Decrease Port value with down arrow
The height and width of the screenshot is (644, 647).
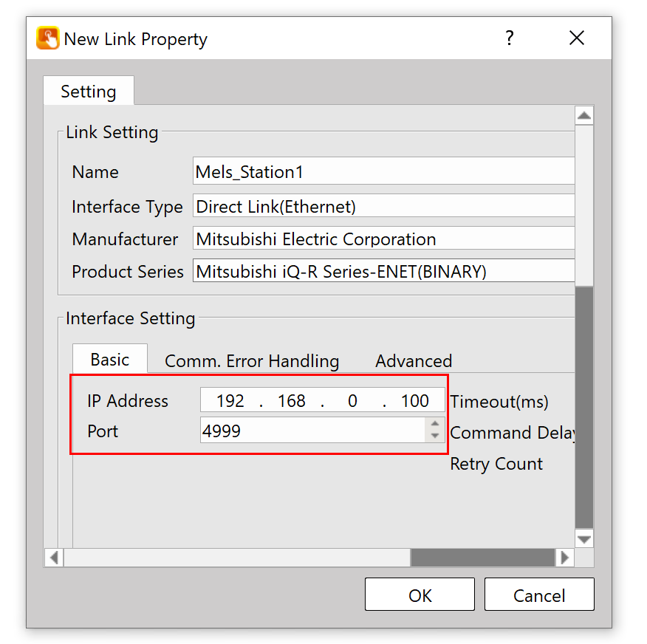435,436
